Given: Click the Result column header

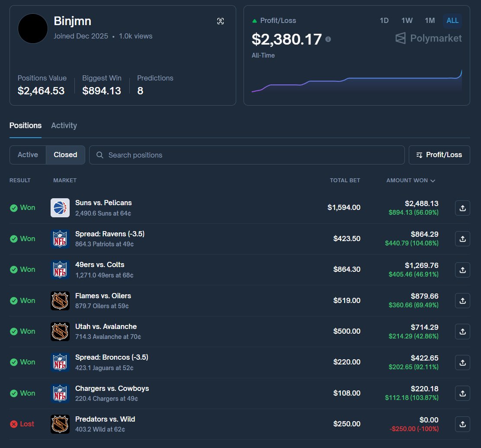Looking at the screenshot, I should tap(20, 180).
